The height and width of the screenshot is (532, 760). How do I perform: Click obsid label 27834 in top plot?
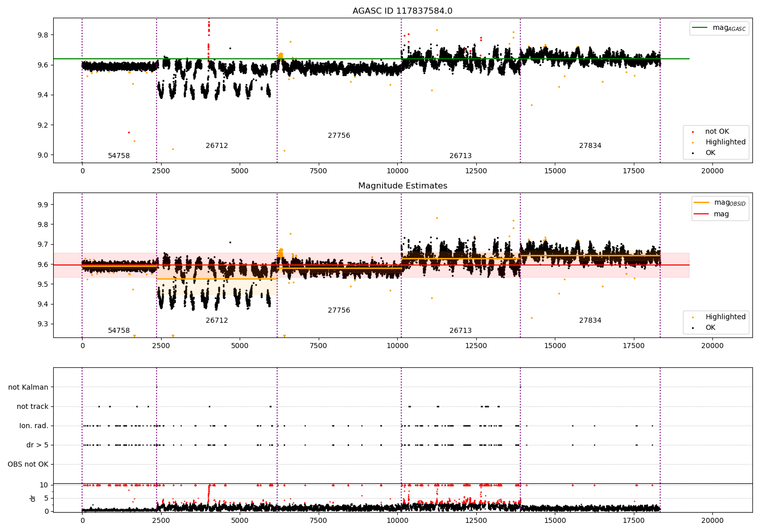coord(590,146)
